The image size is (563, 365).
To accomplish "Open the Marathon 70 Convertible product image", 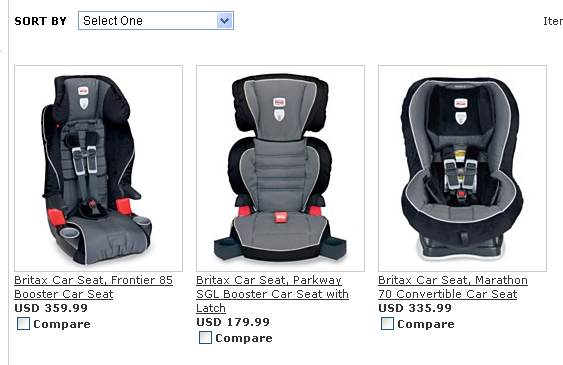I will pyautogui.click(x=462, y=168).
